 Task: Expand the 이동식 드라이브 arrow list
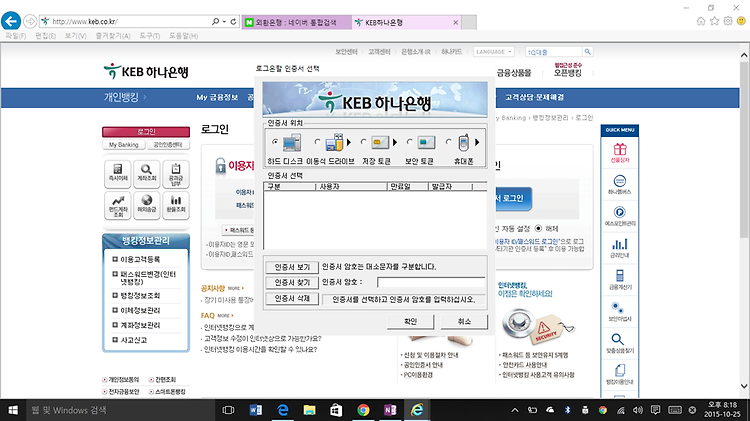[x=349, y=142]
